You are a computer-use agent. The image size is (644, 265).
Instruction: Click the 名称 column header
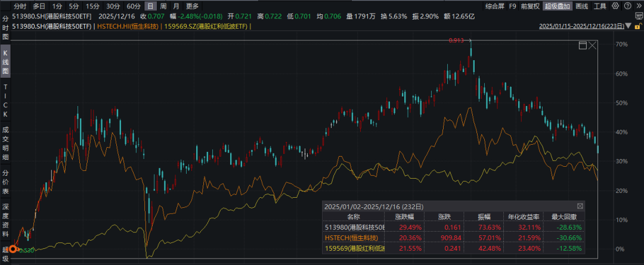353,217
